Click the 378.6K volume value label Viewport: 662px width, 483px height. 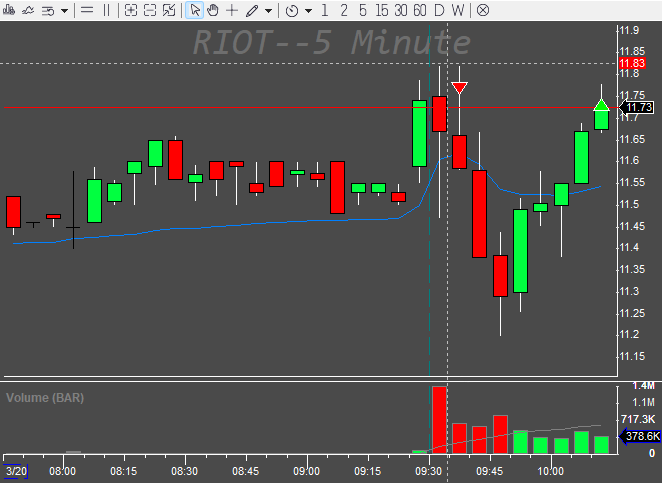[640, 436]
